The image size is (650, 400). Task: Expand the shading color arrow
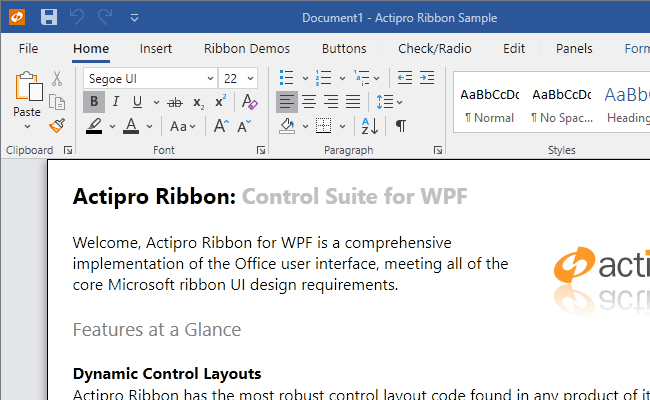[x=306, y=126]
